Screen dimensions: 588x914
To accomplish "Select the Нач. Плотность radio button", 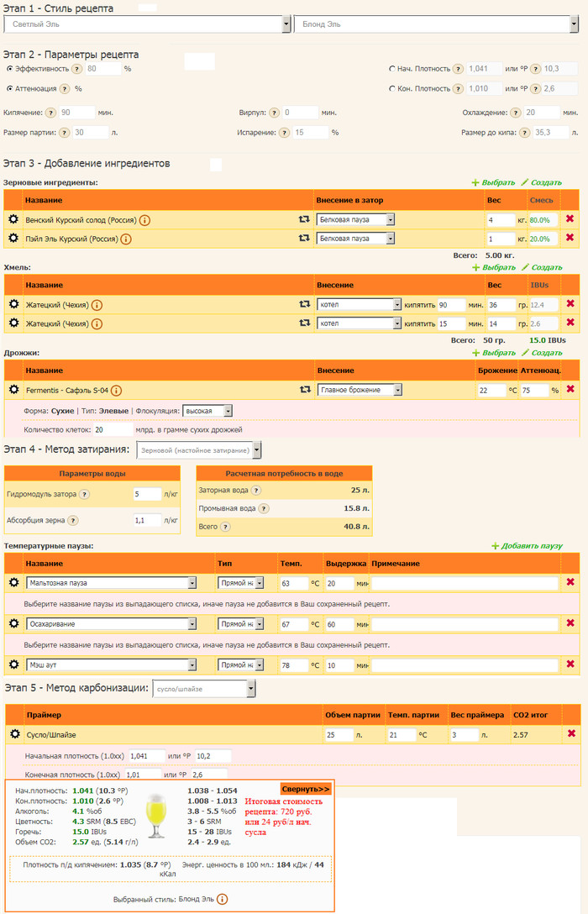I will [392, 69].
